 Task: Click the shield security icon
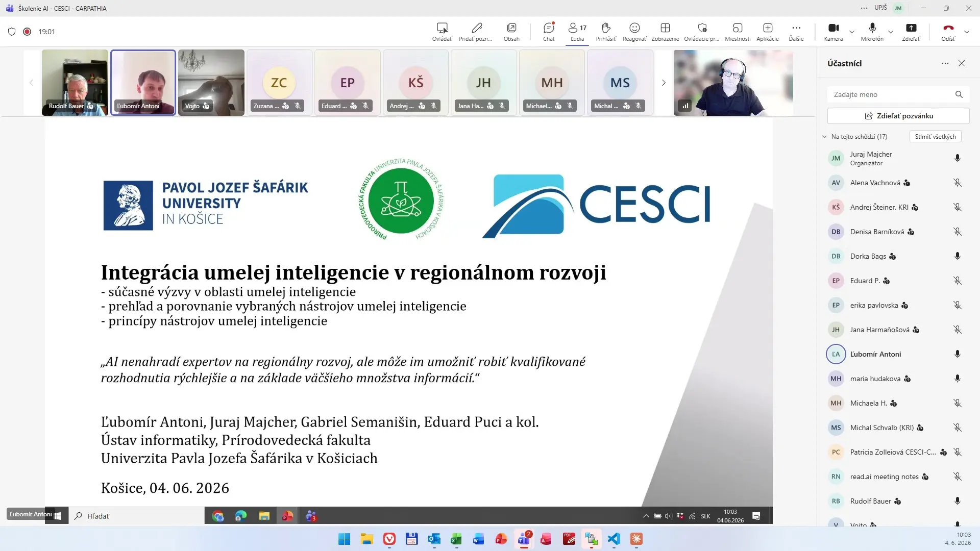coord(12,32)
